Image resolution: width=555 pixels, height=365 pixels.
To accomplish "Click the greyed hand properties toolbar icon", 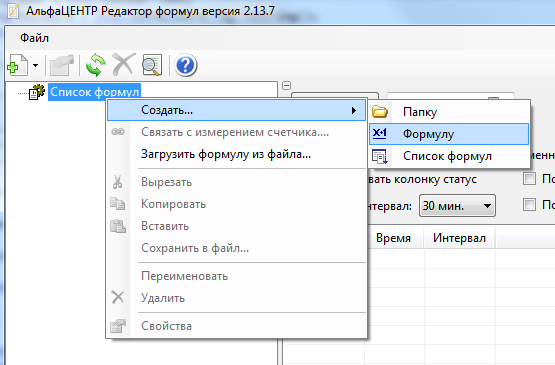I will (62, 65).
